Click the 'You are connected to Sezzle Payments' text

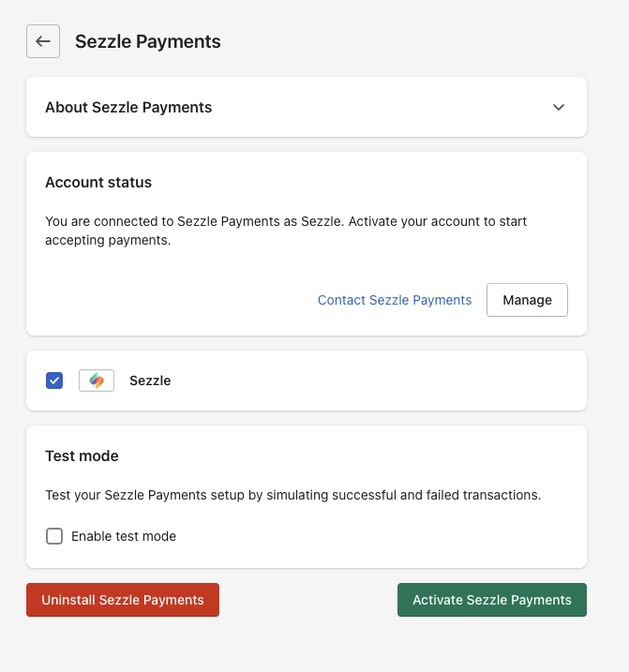click(x=286, y=231)
